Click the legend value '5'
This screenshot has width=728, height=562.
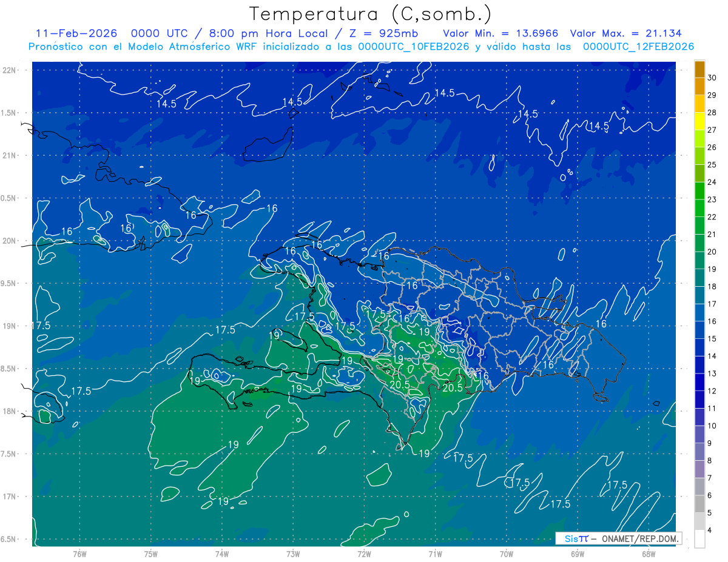[x=710, y=513]
